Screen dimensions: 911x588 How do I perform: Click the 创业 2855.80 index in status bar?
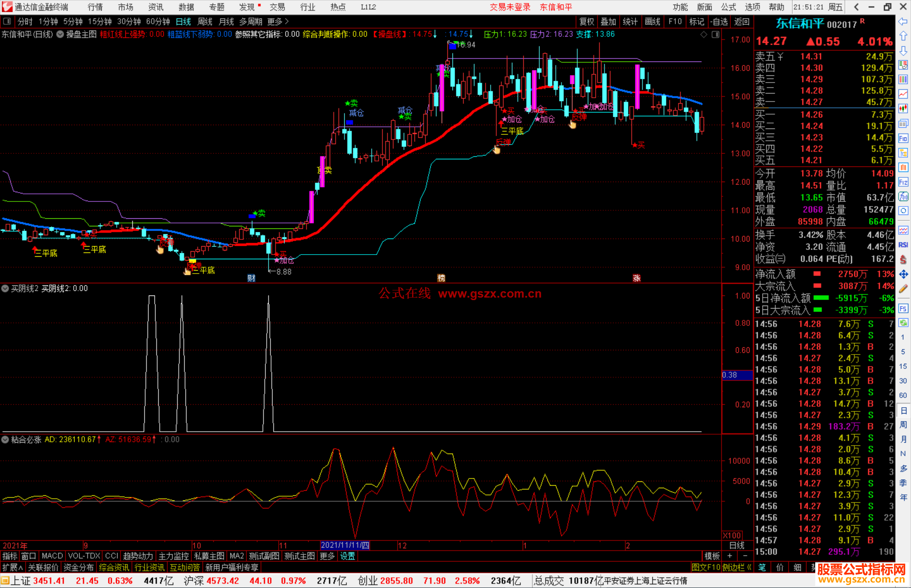[x=385, y=581]
